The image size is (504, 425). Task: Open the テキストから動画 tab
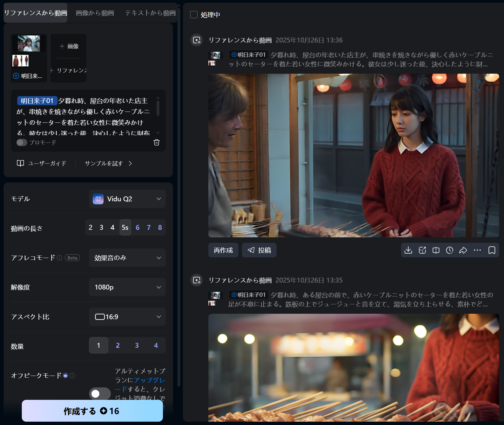tap(150, 13)
